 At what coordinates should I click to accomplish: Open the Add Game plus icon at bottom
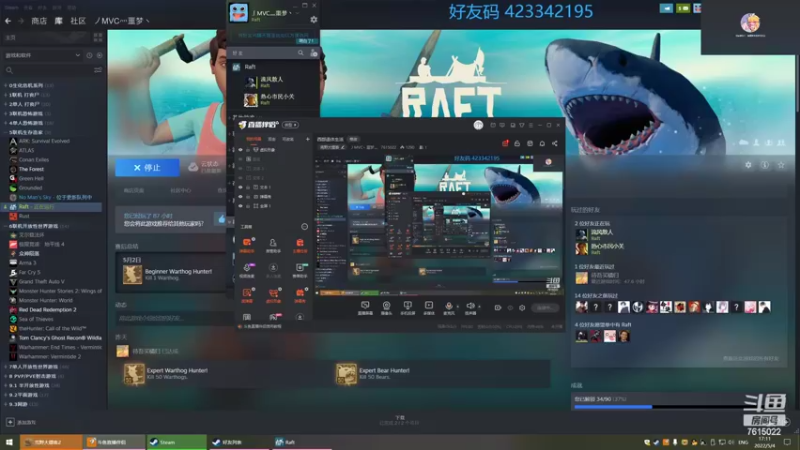coord(10,422)
